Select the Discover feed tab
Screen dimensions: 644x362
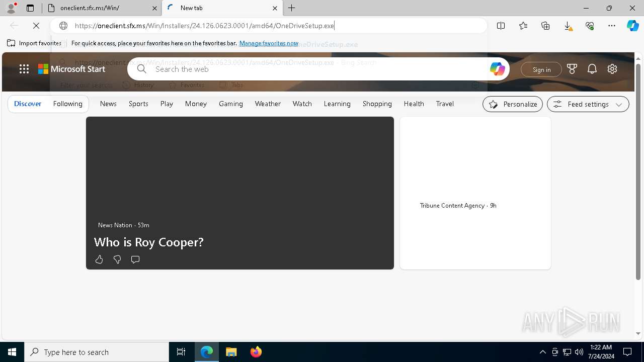28,104
